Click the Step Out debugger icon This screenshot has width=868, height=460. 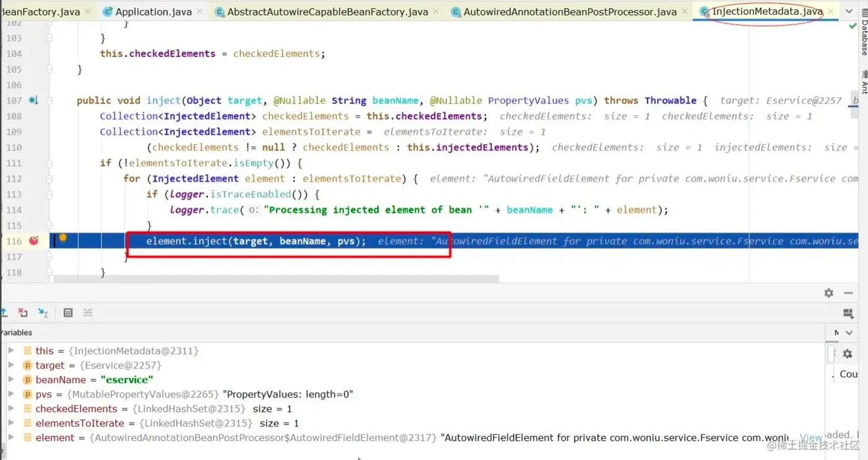coord(3,312)
